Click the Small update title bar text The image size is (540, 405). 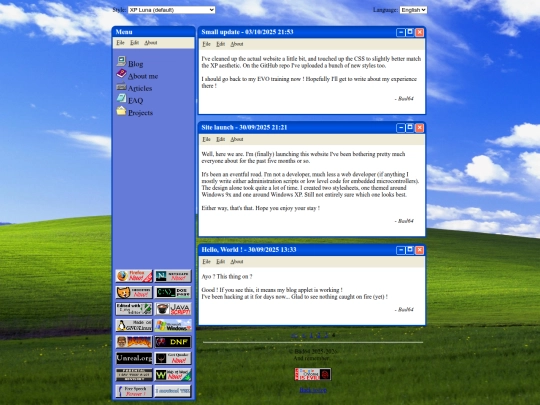[x=247, y=32]
